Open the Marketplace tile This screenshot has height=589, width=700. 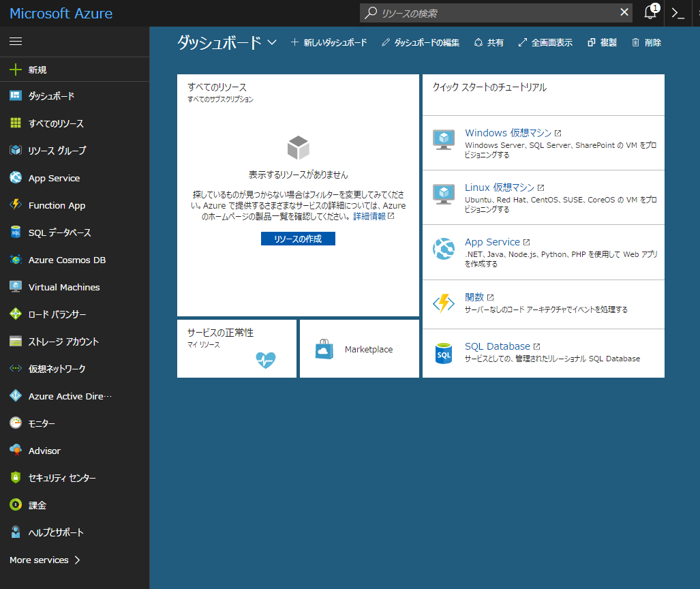359,348
